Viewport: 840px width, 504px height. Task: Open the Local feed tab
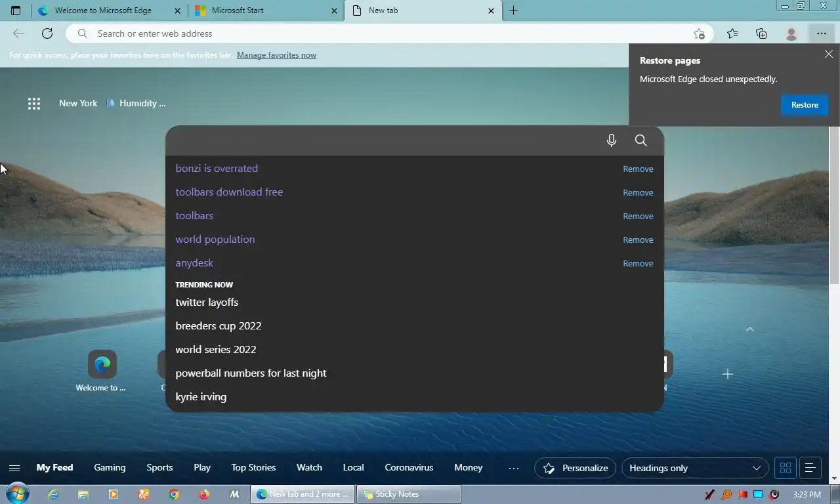click(353, 468)
